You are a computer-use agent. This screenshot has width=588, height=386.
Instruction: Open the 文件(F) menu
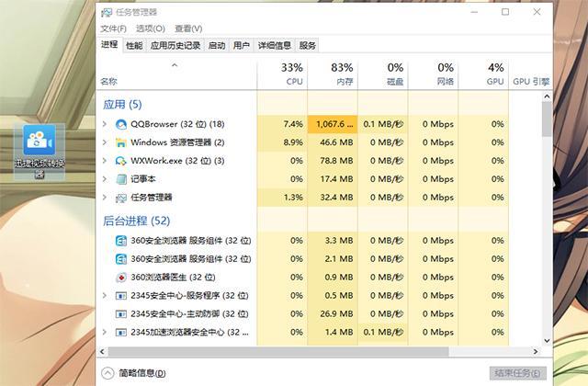click(x=113, y=28)
